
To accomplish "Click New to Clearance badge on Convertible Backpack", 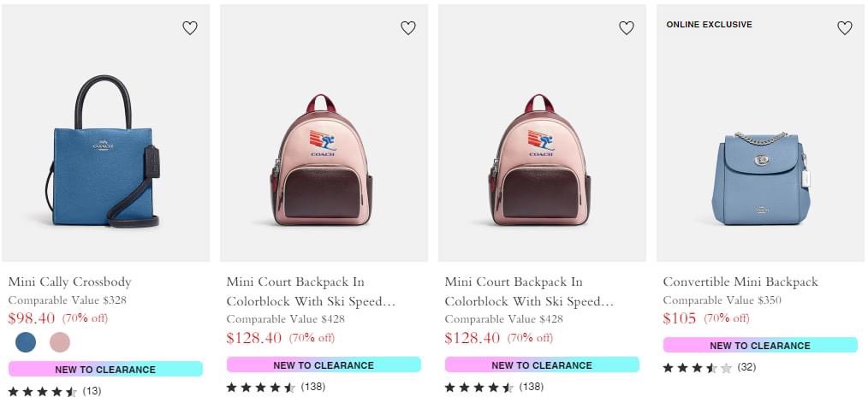I will (760, 346).
